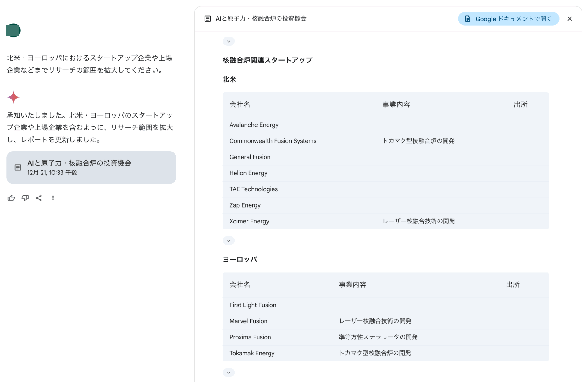The height and width of the screenshot is (382, 588).
Task: Click the thumbs down feedback icon
Action: (25, 198)
